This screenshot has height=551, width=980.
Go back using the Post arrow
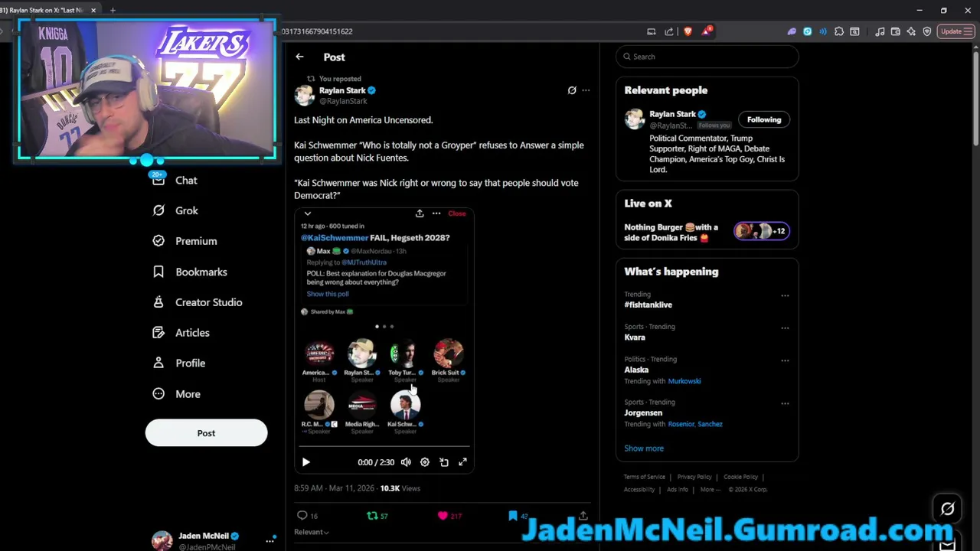click(x=299, y=57)
